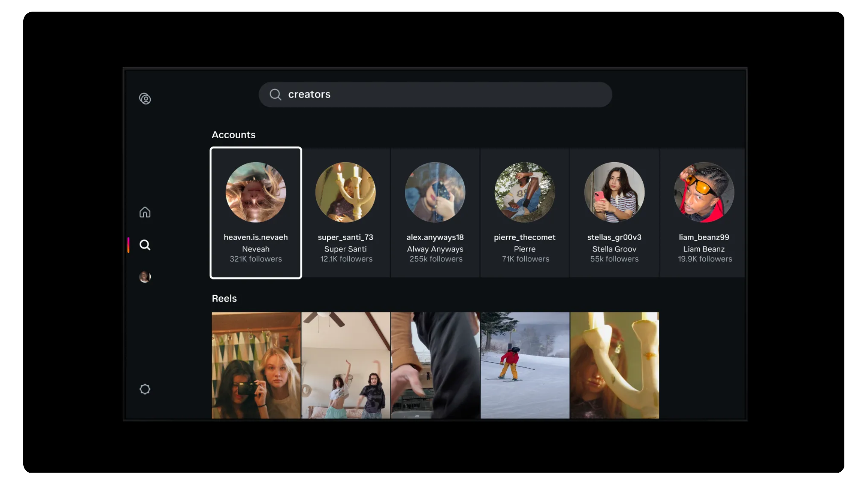
Task: Open the account switcher icon at top of sidebar
Action: coord(145,99)
